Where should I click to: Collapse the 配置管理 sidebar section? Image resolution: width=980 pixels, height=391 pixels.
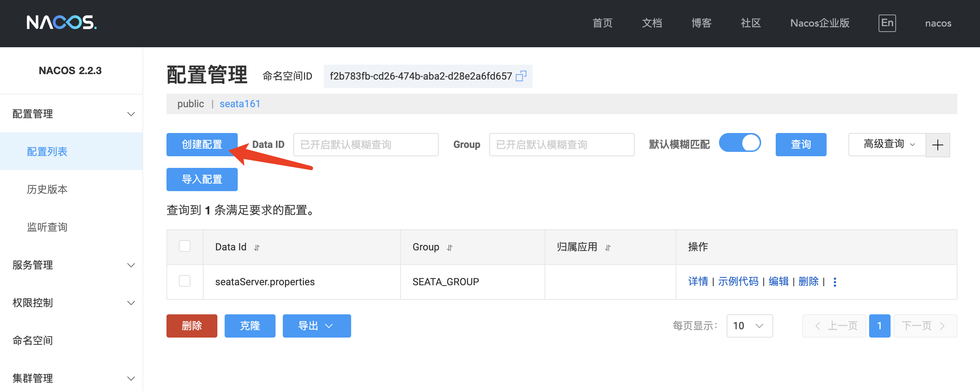click(71, 114)
